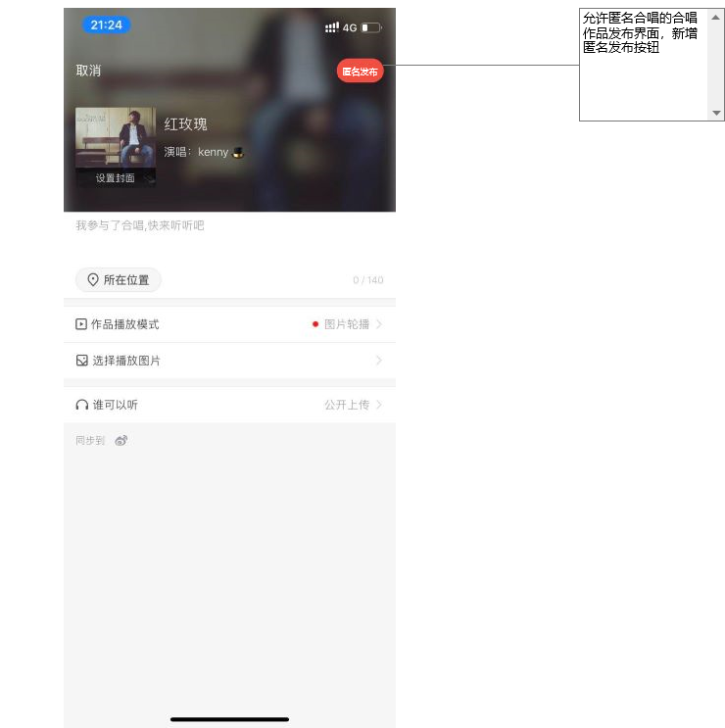
Task: Open the album cover thumbnail
Action: (116, 147)
